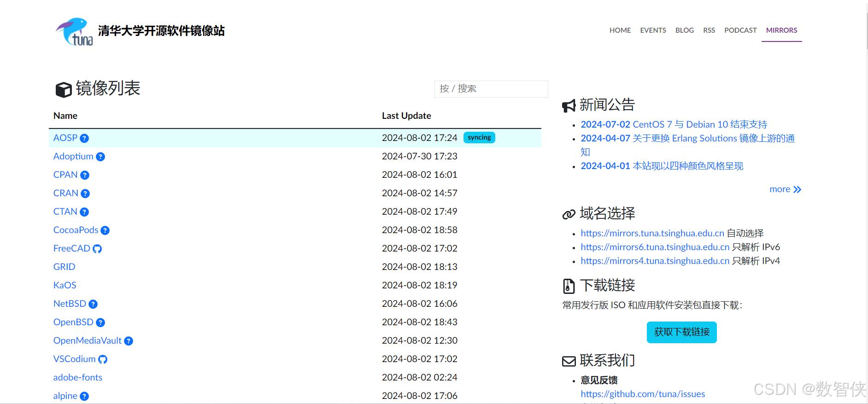Open the OpenMediaVault mirror link
Image resolution: width=868 pixels, height=404 pixels.
tap(88, 340)
